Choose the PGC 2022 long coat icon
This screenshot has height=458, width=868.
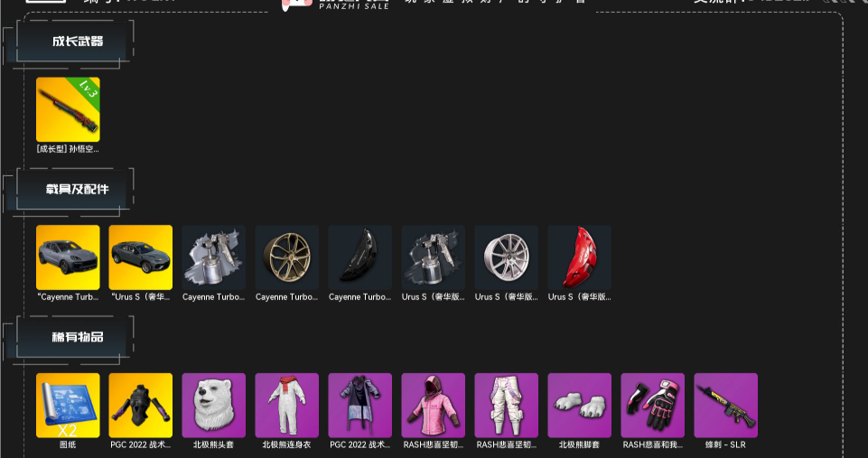point(359,406)
